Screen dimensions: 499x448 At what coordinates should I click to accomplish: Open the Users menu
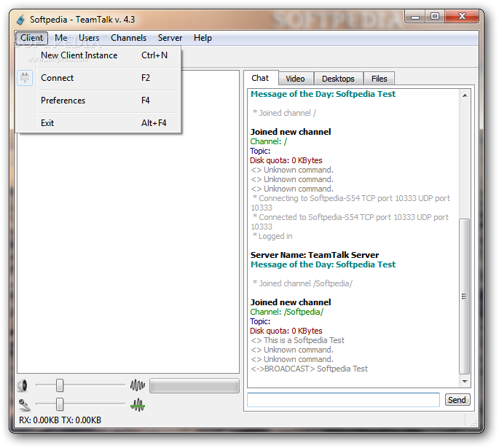[x=89, y=38]
